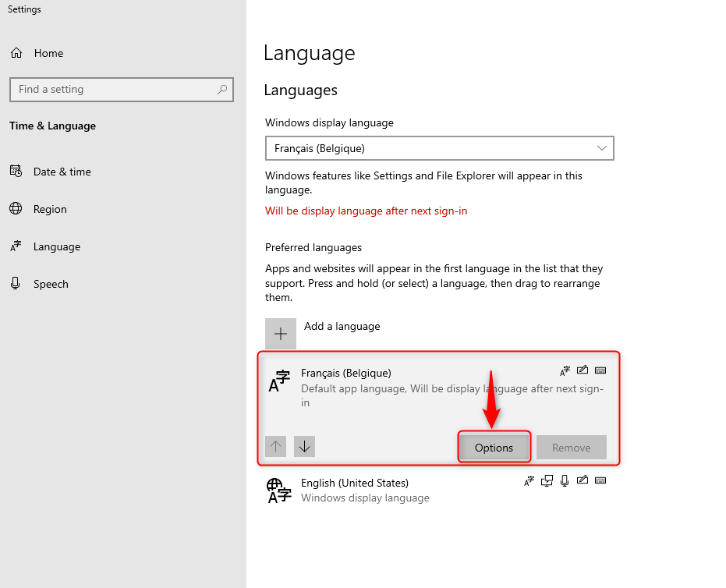Click the English speech recognition microphone icon
This screenshot has width=726, height=588.
pyautogui.click(x=565, y=480)
